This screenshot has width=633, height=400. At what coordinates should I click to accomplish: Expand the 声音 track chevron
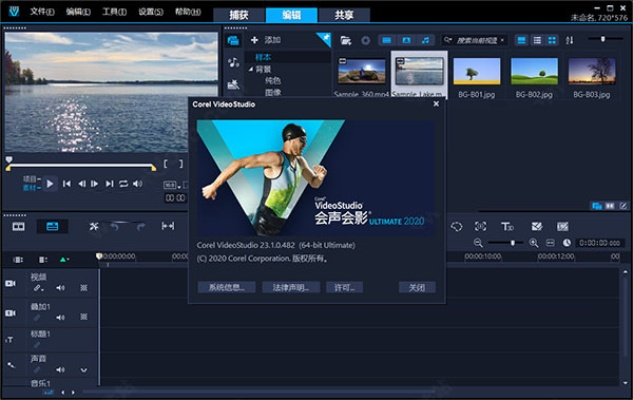tap(83, 370)
